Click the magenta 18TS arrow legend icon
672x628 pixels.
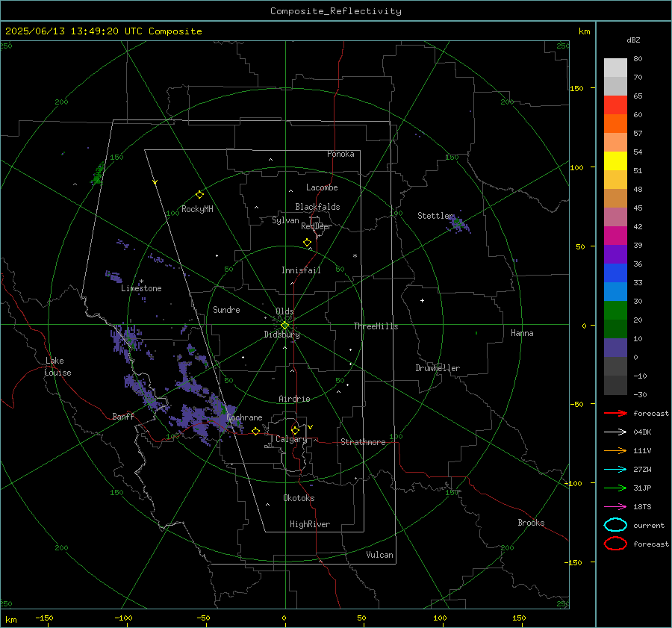pos(615,507)
